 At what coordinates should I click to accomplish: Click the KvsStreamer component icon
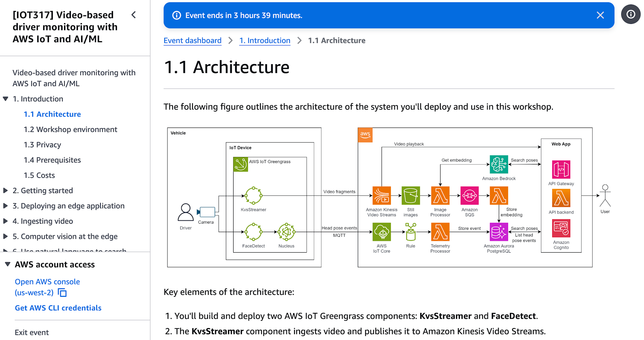(253, 196)
